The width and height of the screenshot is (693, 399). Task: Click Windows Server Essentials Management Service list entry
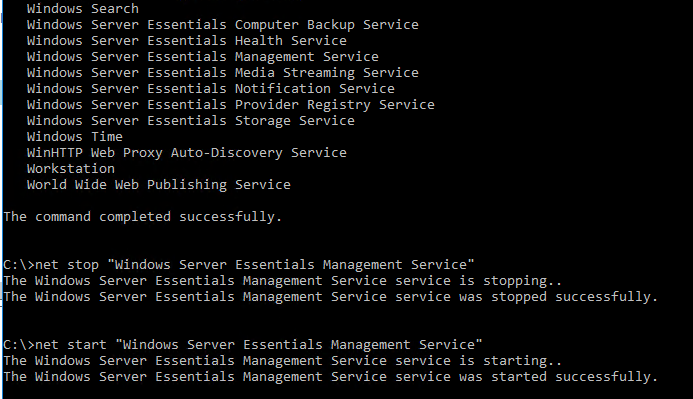[202, 57]
